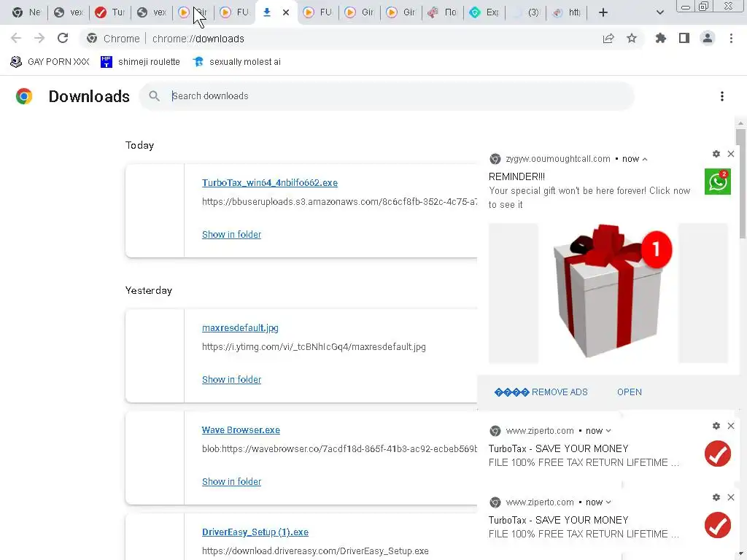
Task: Click the WhatsApp icon in the notification
Action: point(718,182)
